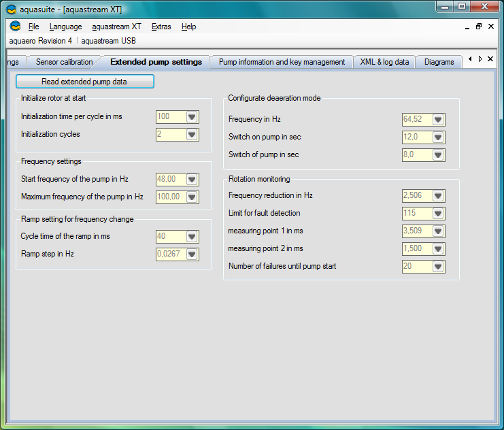
Task: Click the 'Rotation monitoring' group label
Action: tap(259, 179)
